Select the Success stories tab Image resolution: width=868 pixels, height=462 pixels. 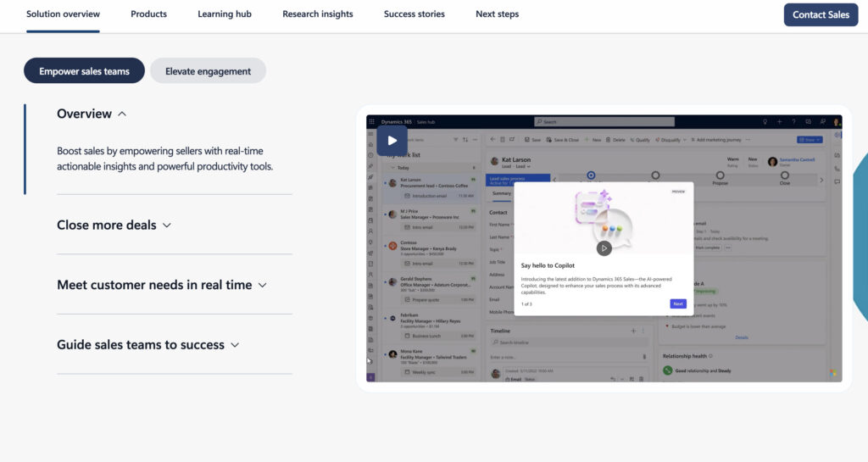[x=414, y=14]
